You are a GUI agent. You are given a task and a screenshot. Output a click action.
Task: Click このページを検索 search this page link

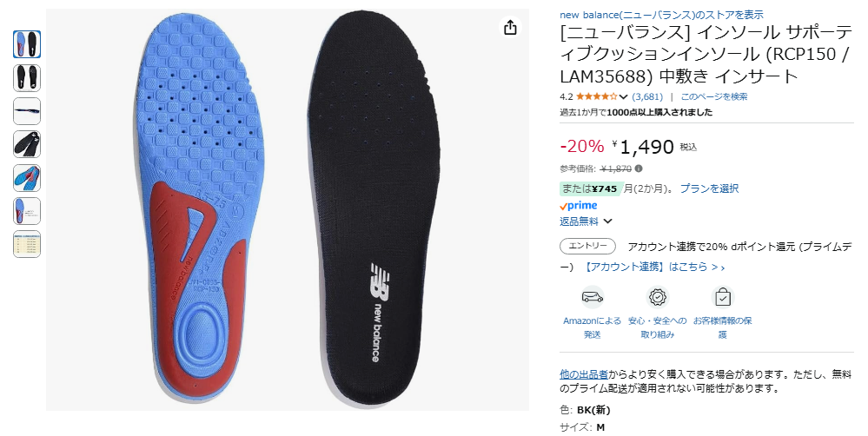714,96
